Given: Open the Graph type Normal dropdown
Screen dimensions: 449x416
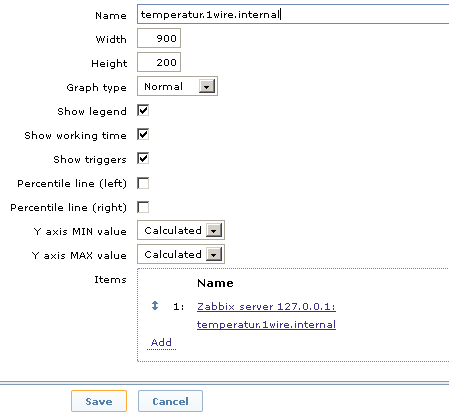Looking at the screenshot, I should click(x=177, y=86).
